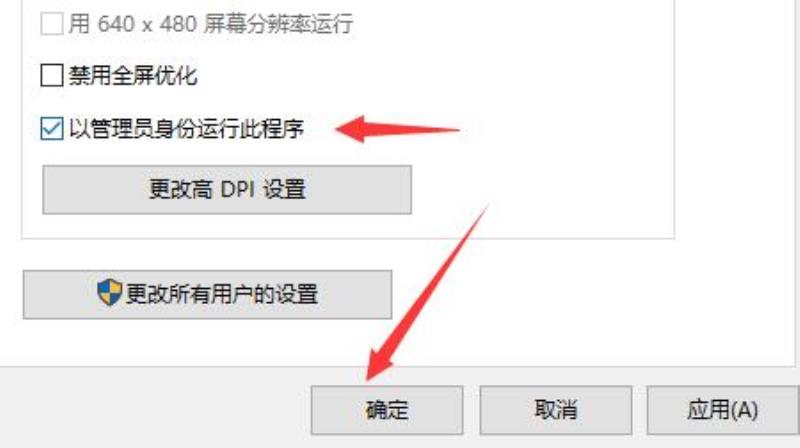Click the 'DPI' text inside the settings button

[x=237, y=190]
